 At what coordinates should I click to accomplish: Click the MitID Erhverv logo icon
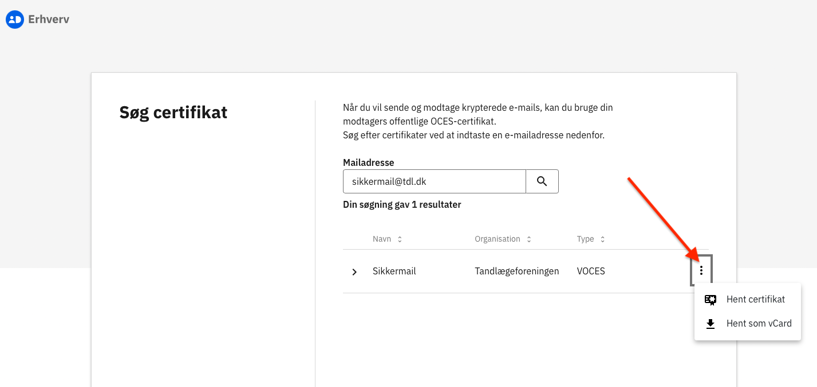tap(15, 19)
